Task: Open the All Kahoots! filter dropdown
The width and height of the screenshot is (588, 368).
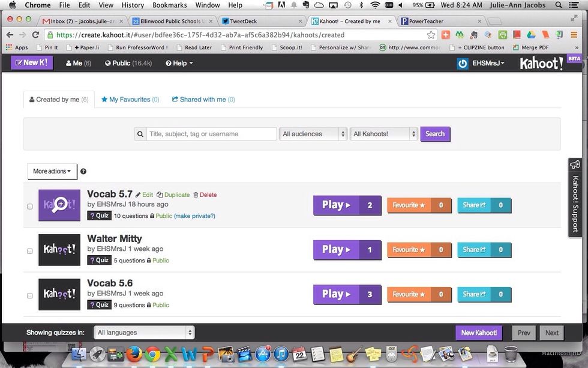Action: click(384, 134)
